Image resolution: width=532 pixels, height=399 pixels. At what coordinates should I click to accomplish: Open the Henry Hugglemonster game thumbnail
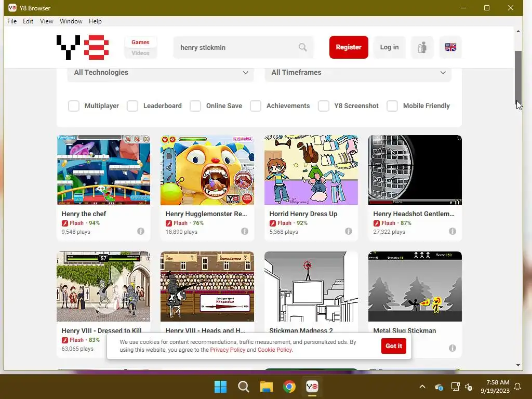[207, 170]
